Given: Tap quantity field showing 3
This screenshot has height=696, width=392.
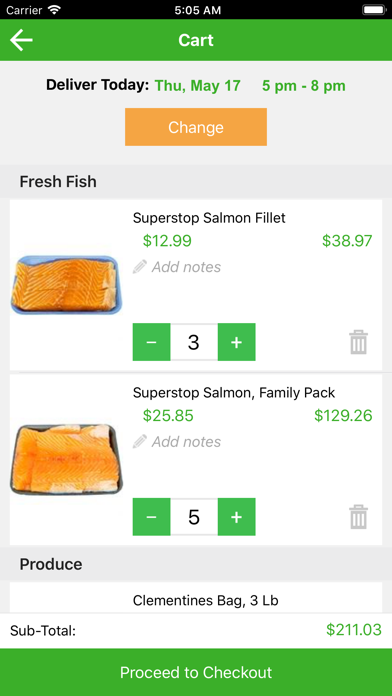Looking at the screenshot, I should point(194,342).
